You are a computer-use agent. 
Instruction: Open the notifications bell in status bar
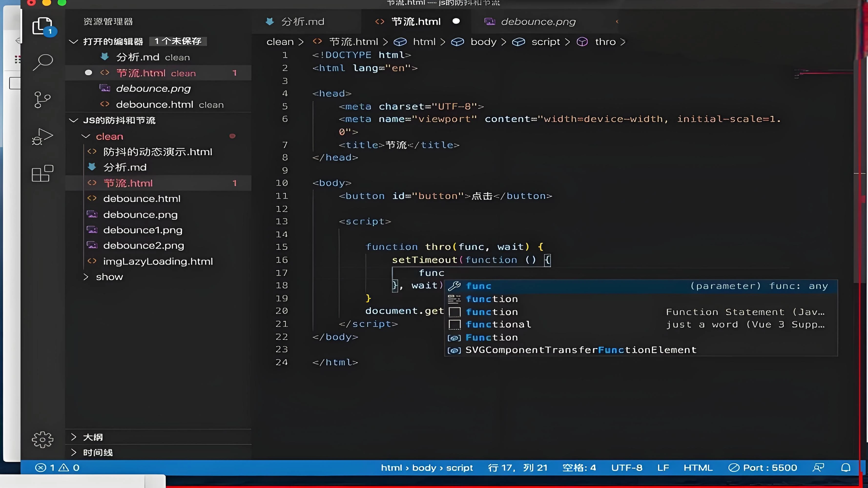pyautogui.click(x=846, y=468)
